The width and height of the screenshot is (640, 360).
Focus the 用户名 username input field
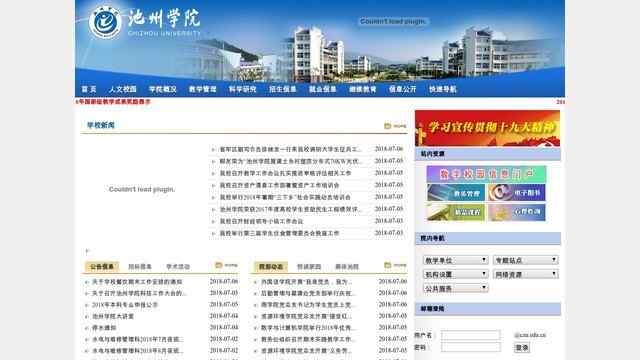coord(471,335)
